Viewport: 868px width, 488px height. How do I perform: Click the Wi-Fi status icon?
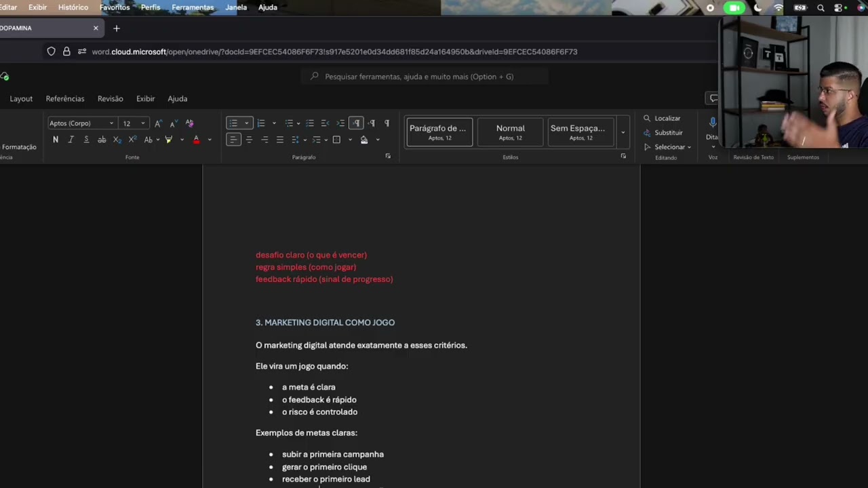778,8
